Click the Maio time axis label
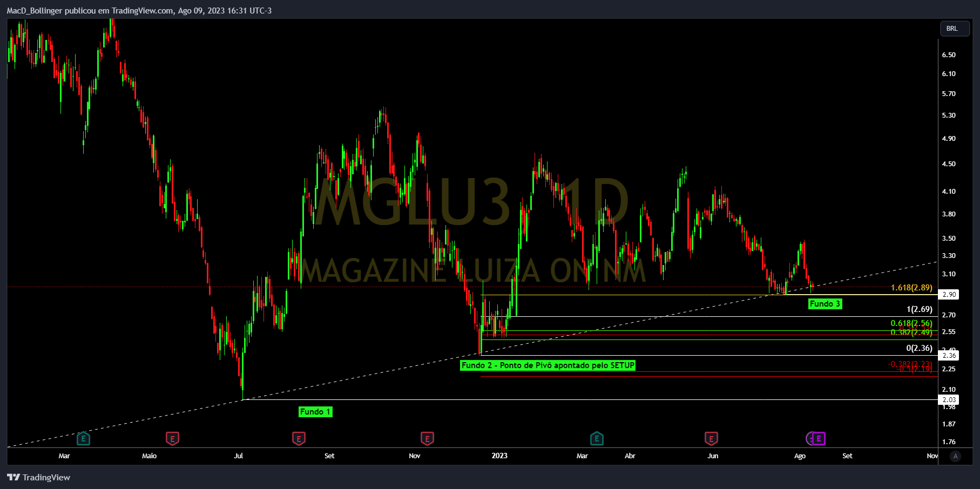980x489 pixels. 150,456
